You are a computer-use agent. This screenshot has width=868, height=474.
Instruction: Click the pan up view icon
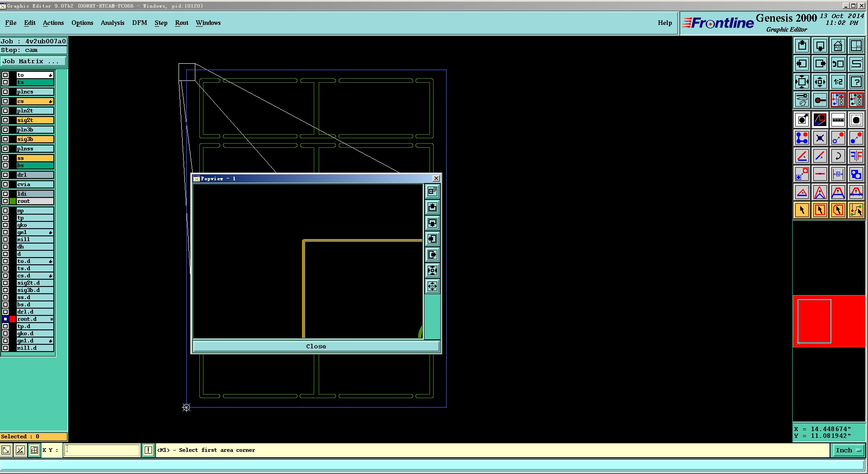click(802, 46)
